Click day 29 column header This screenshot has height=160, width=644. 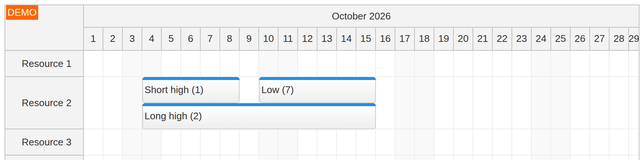pyautogui.click(x=634, y=39)
